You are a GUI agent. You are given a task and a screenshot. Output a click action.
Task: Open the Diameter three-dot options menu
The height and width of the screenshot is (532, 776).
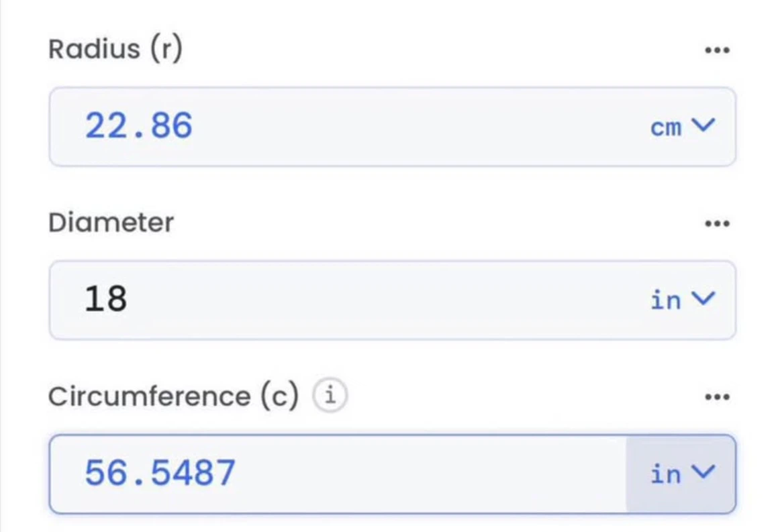coord(717,223)
